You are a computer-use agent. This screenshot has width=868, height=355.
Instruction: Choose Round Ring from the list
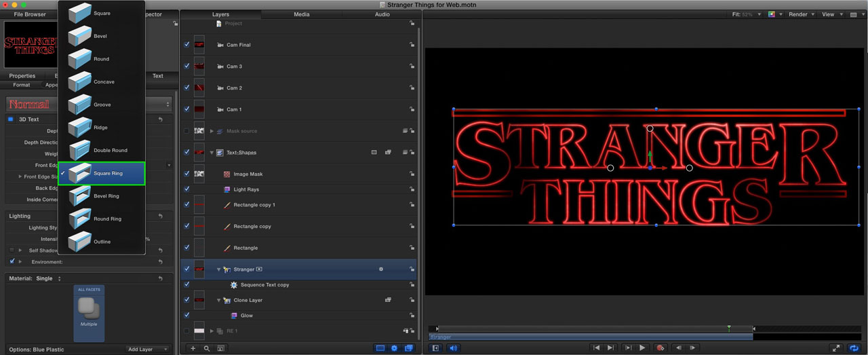101,219
